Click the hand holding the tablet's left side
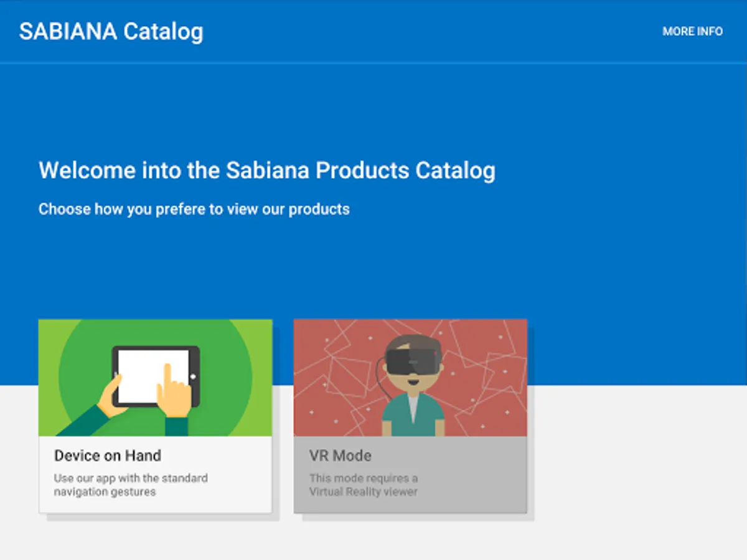 112,398
